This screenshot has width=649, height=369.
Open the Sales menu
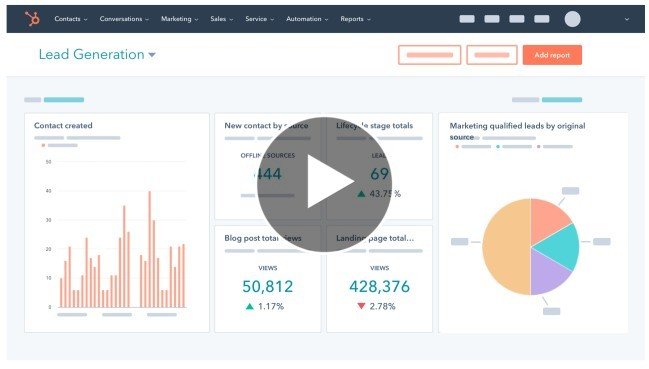(221, 19)
